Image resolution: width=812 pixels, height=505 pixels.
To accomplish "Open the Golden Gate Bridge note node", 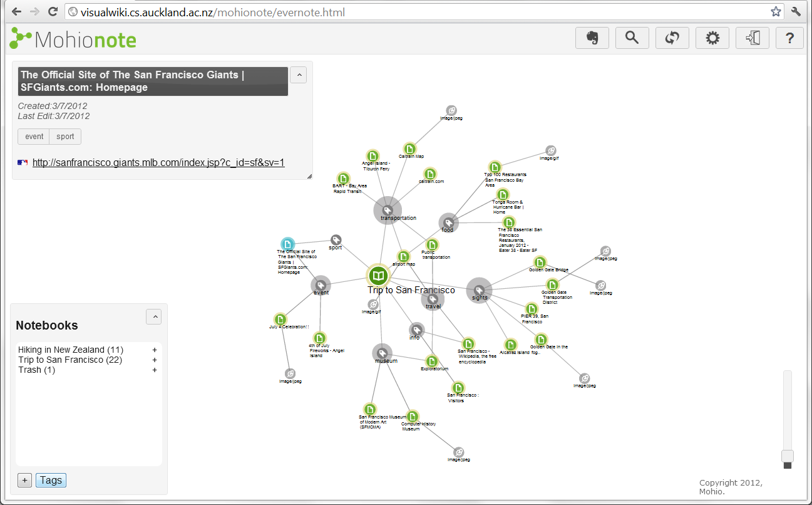I will [540, 262].
